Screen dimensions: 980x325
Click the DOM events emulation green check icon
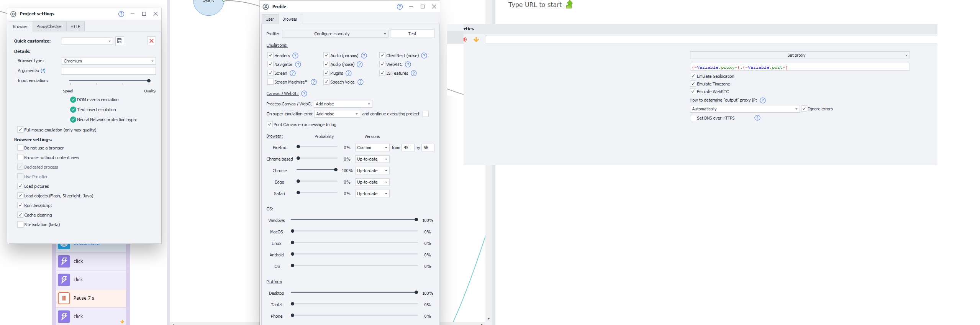click(x=73, y=100)
